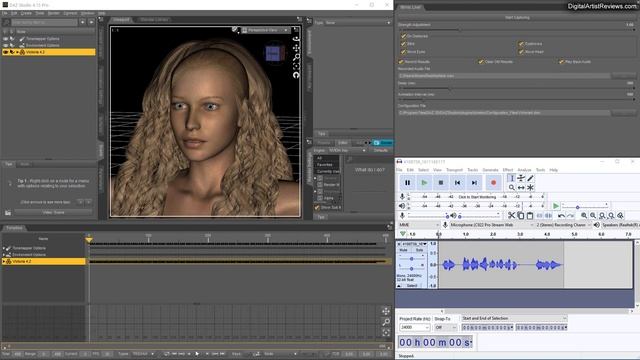Open the Audacity Snap-To dropdown

point(446,327)
